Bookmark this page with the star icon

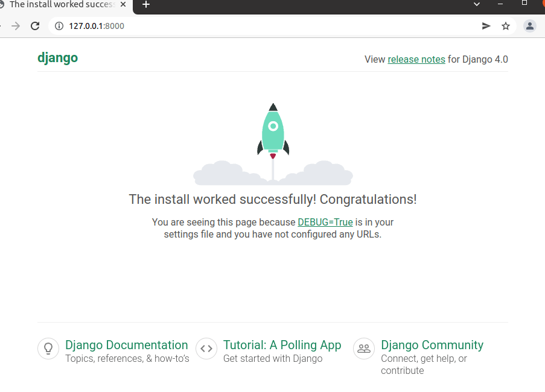506,26
